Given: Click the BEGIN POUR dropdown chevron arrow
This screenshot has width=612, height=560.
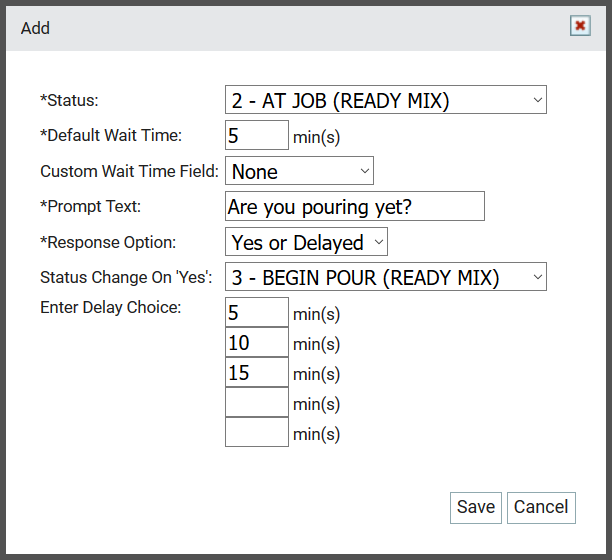Looking at the screenshot, I should [537, 277].
